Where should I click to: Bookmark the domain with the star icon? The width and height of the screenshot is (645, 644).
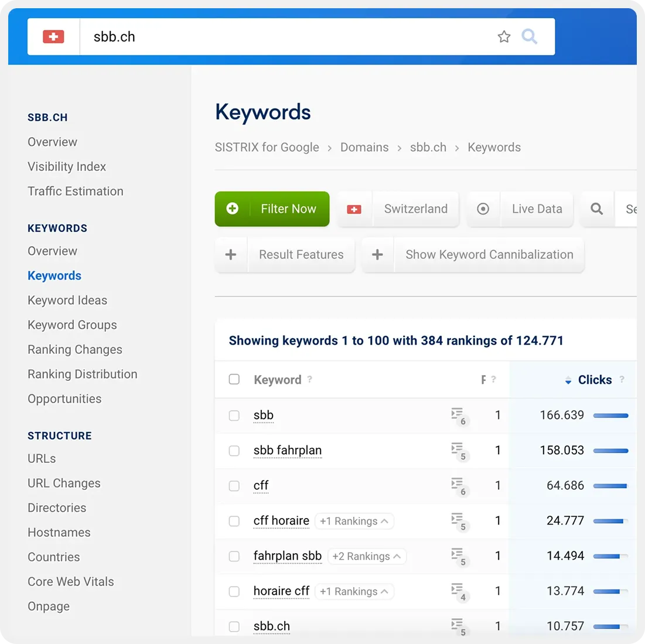click(504, 36)
